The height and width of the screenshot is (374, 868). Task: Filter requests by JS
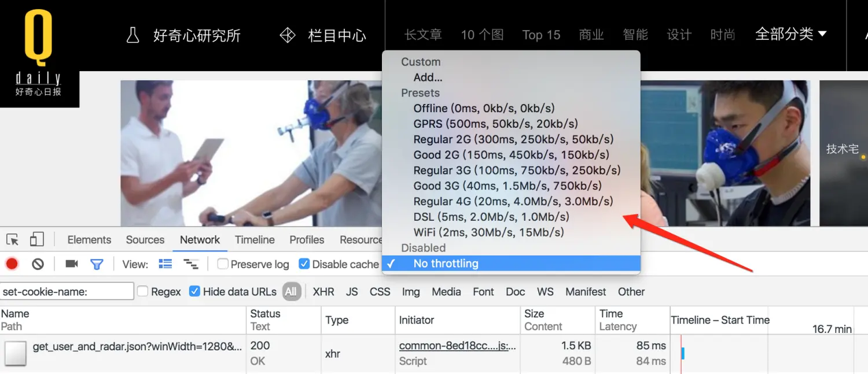click(352, 292)
